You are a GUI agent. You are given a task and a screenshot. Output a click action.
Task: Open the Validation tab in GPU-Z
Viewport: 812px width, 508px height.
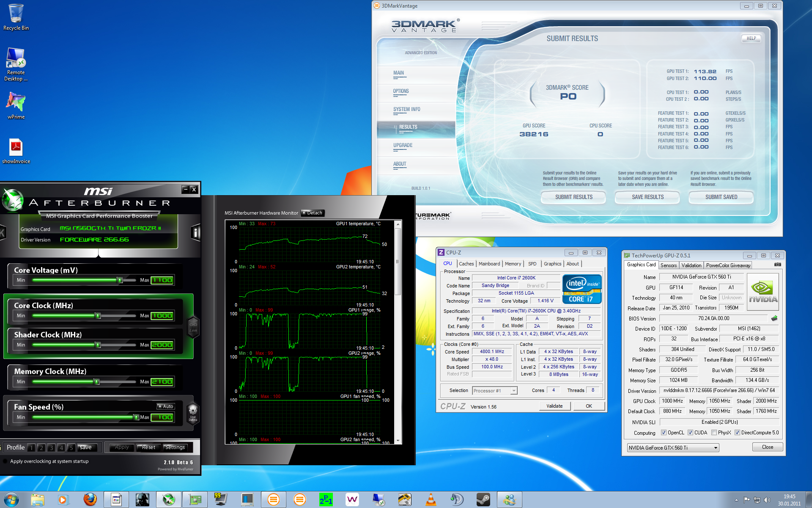pyautogui.click(x=691, y=265)
